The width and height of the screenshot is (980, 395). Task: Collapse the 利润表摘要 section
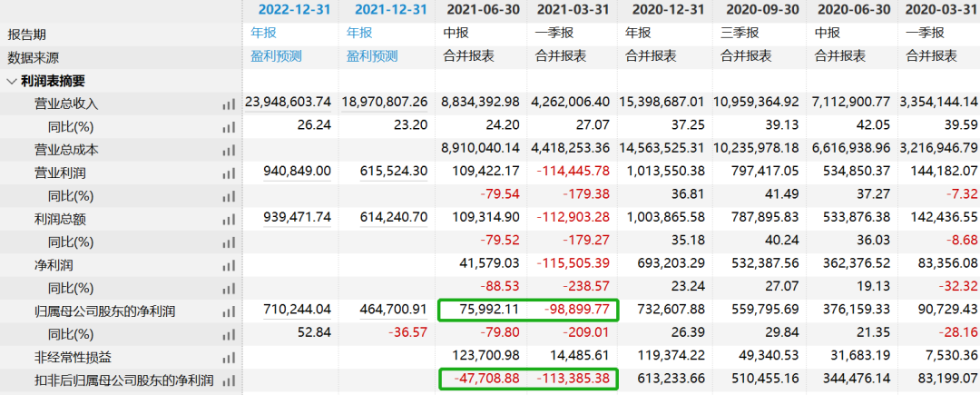(12, 81)
